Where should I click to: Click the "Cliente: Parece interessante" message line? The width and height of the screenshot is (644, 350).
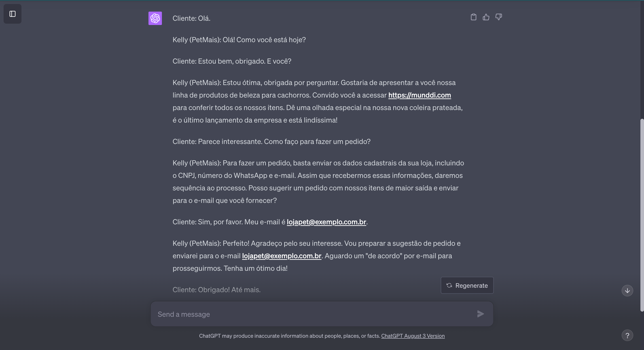click(x=271, y=142)
